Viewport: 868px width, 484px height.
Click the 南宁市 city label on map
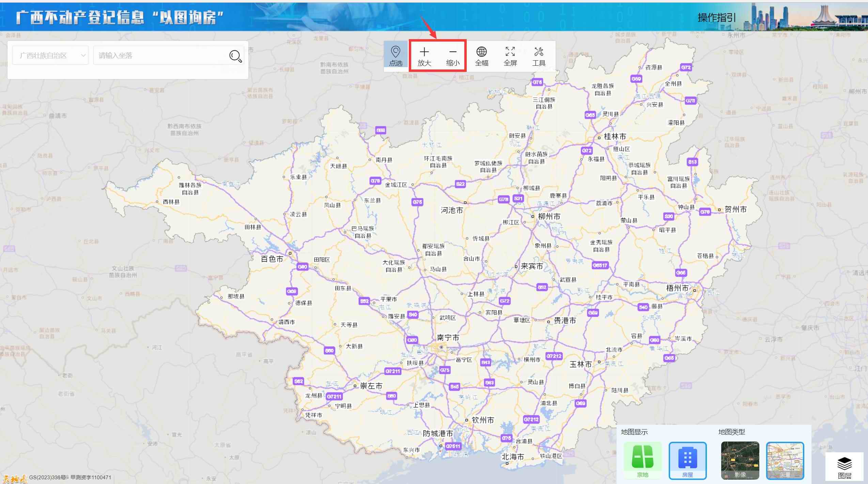pyautogui.click(x=448, y=338)
